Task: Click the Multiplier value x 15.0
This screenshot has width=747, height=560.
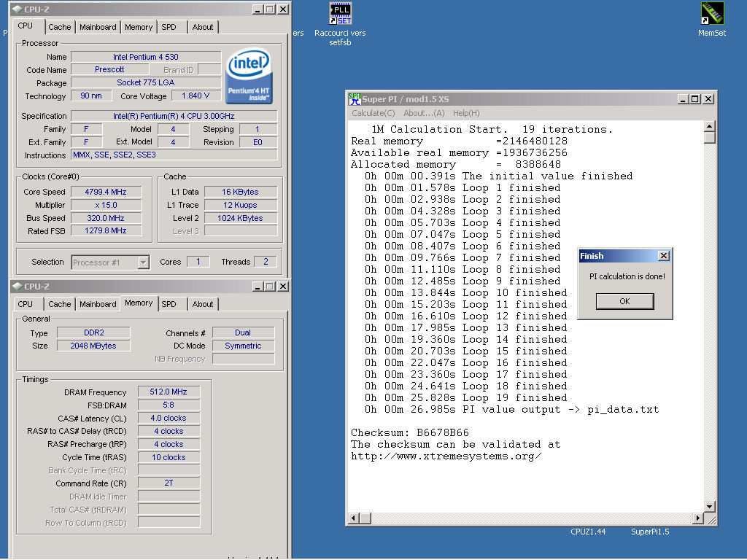Action: coord(106,205)
